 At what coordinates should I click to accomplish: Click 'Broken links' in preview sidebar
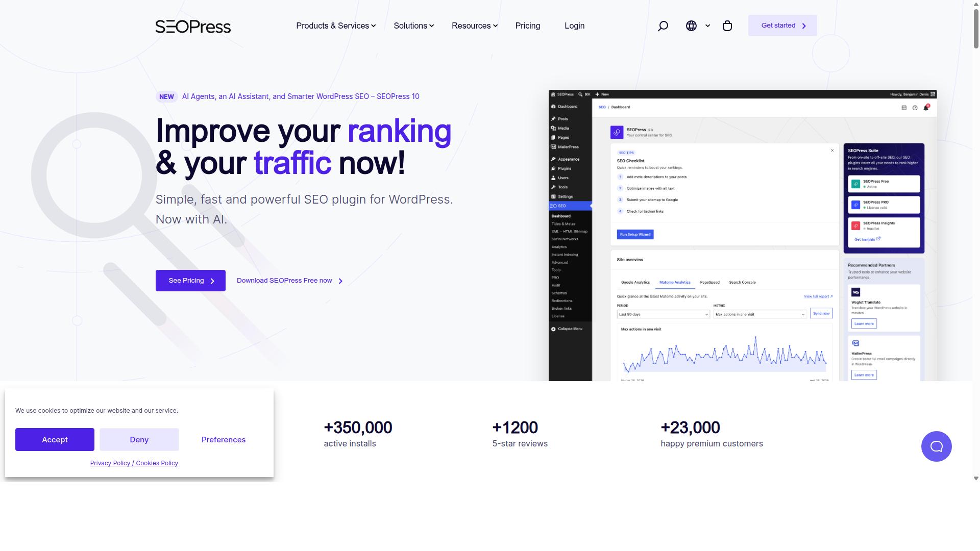[561, 309]
